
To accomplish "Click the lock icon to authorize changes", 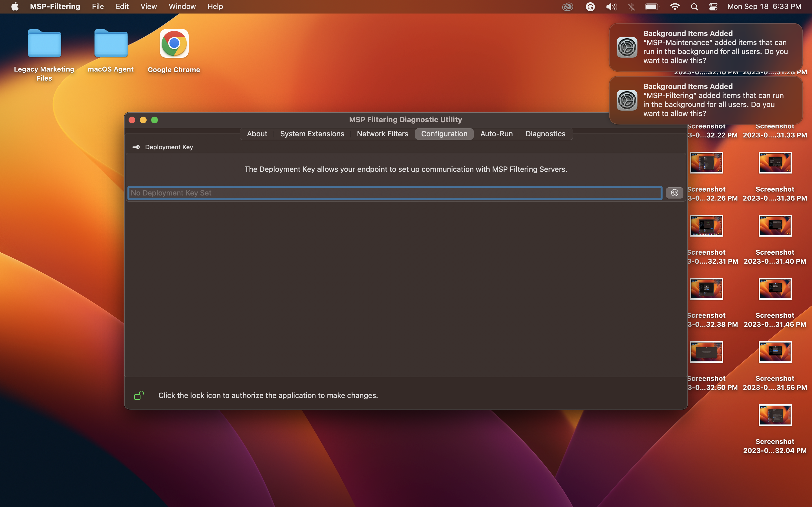I will 139,395.
